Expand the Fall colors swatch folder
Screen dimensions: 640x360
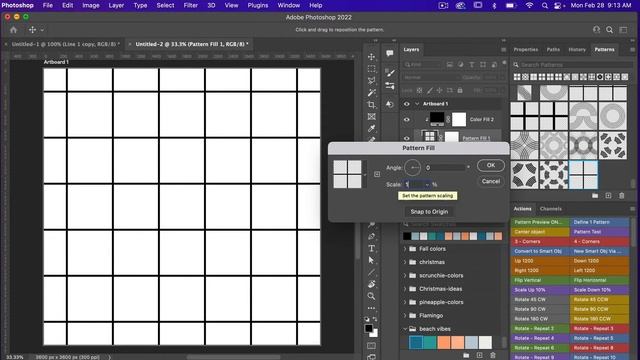(405, 249)
